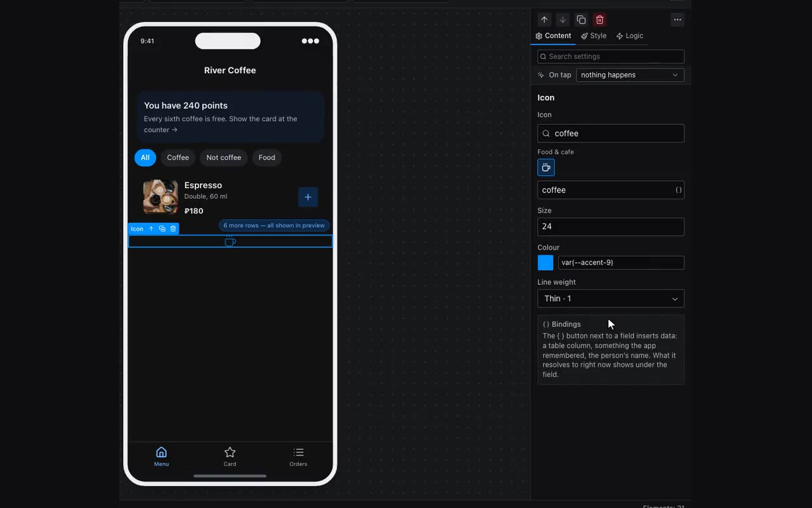Open the On tap 'nothing happens' dropdown
This screenshot has width=812, height=508.
pos(630,75)
